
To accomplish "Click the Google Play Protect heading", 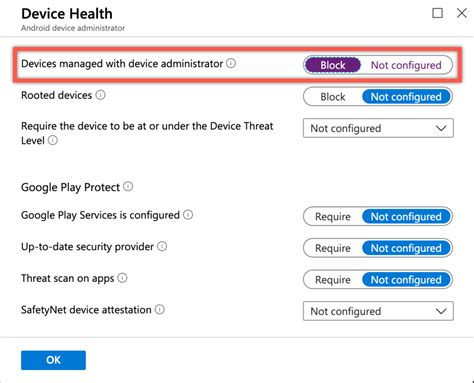I will [x=70, y=187].
